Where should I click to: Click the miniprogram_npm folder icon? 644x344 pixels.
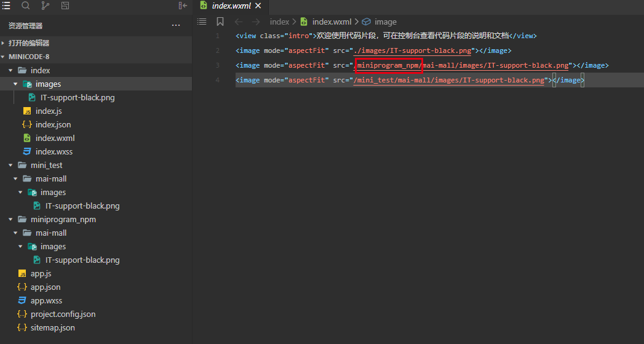[x=22, y=220]
